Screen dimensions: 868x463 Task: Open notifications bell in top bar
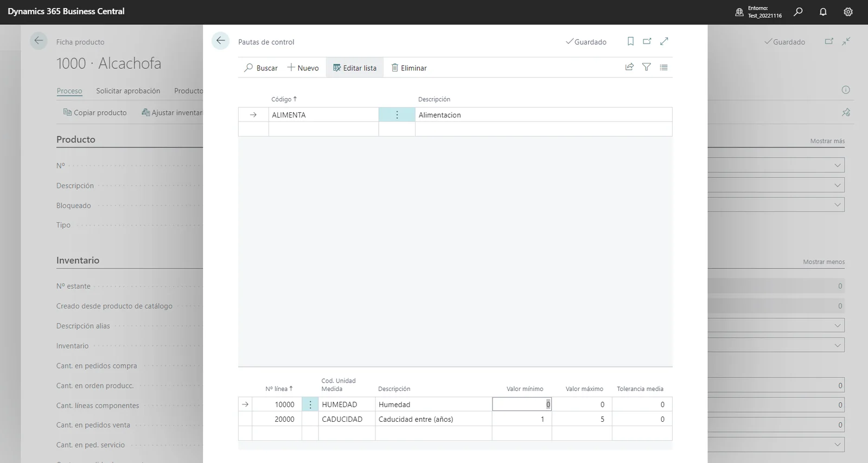pyautogui.click(x=823, y=11)
